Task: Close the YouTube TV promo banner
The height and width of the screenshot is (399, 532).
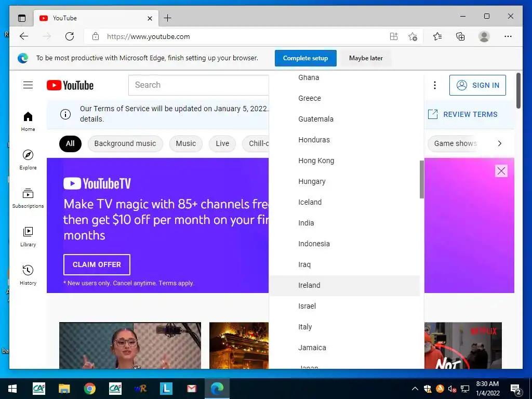Action: [501, 171]
